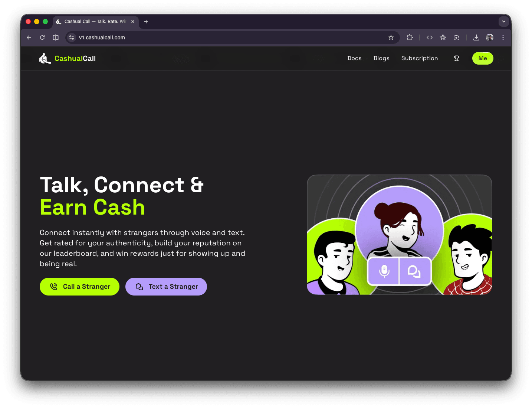Open Google Lens image search in the toolbar
Screen dimensions: 532x408
pos(456,37)
